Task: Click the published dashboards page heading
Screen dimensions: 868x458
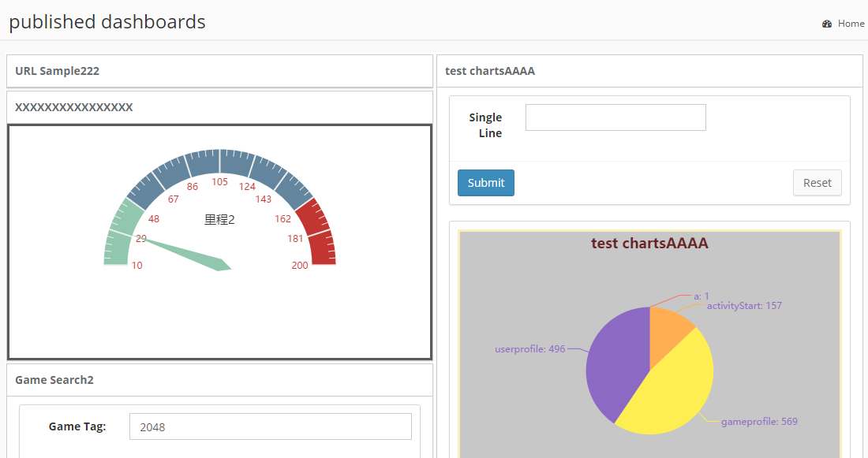Action: click(107, 22)
